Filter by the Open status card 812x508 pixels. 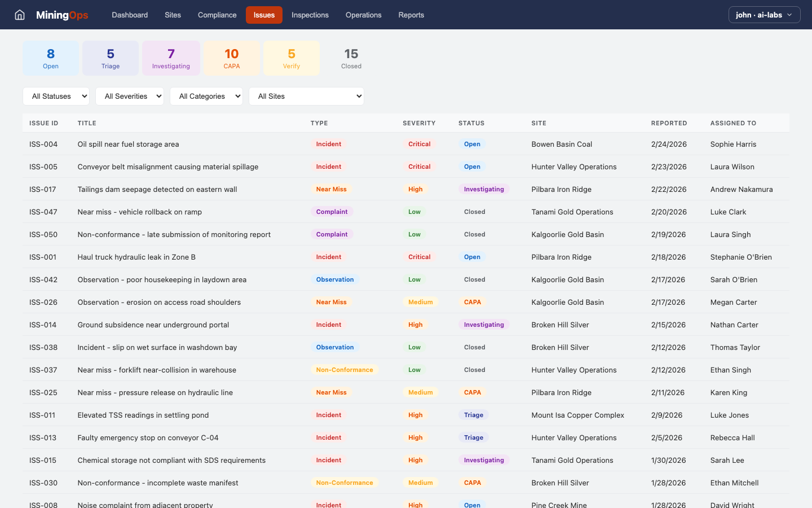[51, 58]
